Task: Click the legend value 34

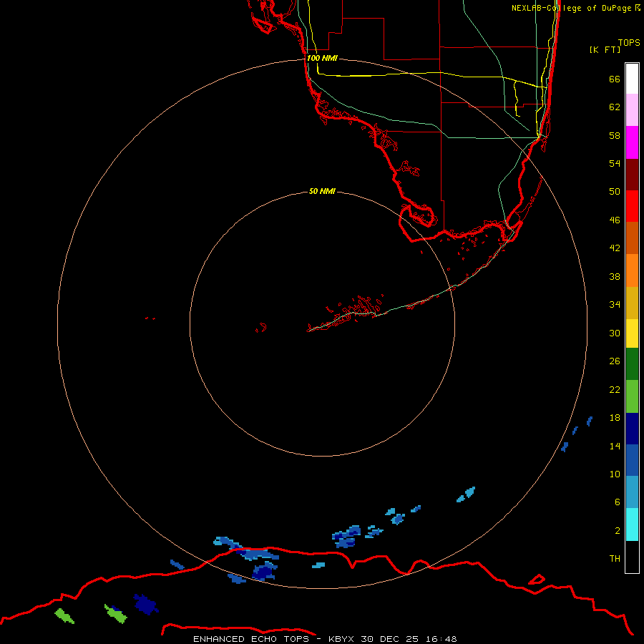Action: click(x=615, y=305)
